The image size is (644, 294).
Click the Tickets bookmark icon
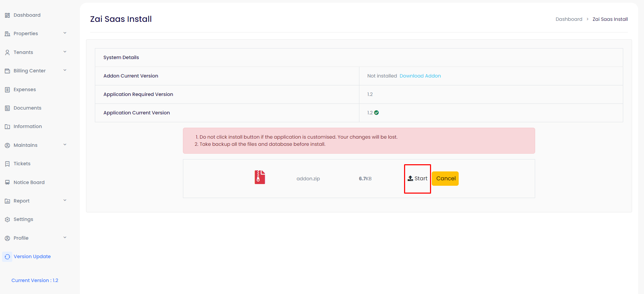point(7,164)
